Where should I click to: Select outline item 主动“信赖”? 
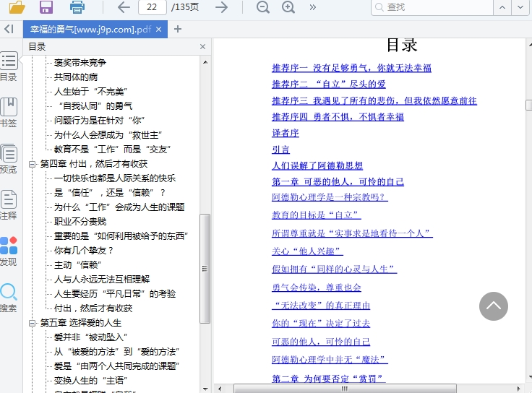tap(78, 265)
